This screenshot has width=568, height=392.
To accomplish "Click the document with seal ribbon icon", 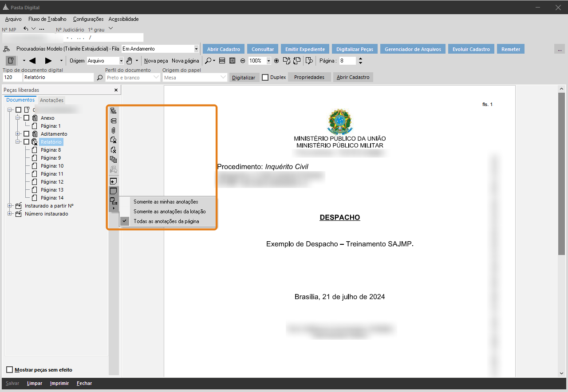I will (x=113, y=140).
